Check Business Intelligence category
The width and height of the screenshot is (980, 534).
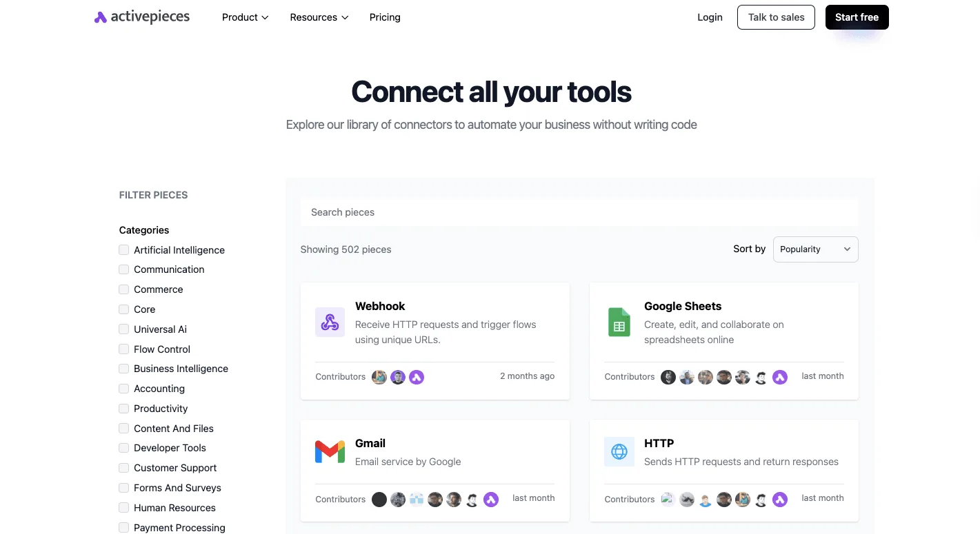pyautogui.click(x=124, y=369)
